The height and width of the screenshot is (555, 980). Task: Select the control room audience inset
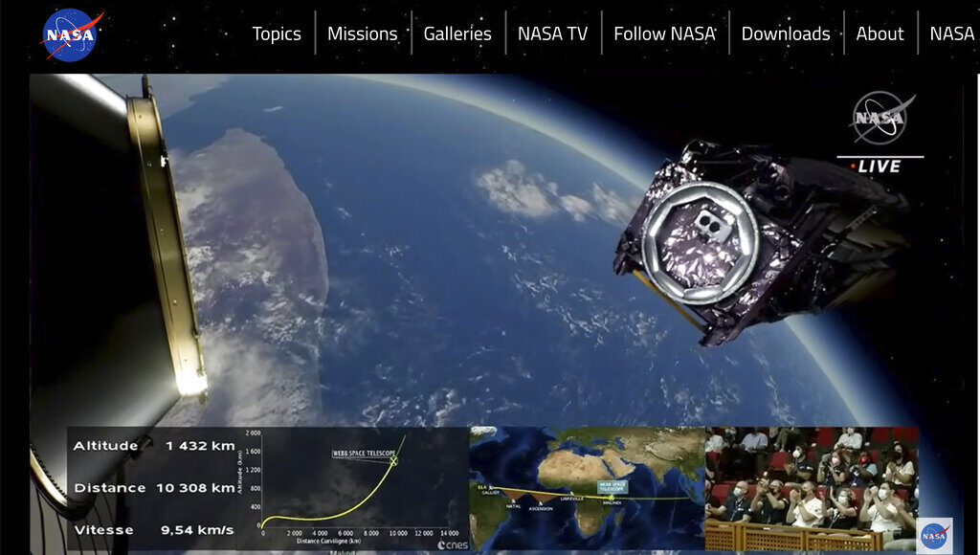(x=812, y=488)
